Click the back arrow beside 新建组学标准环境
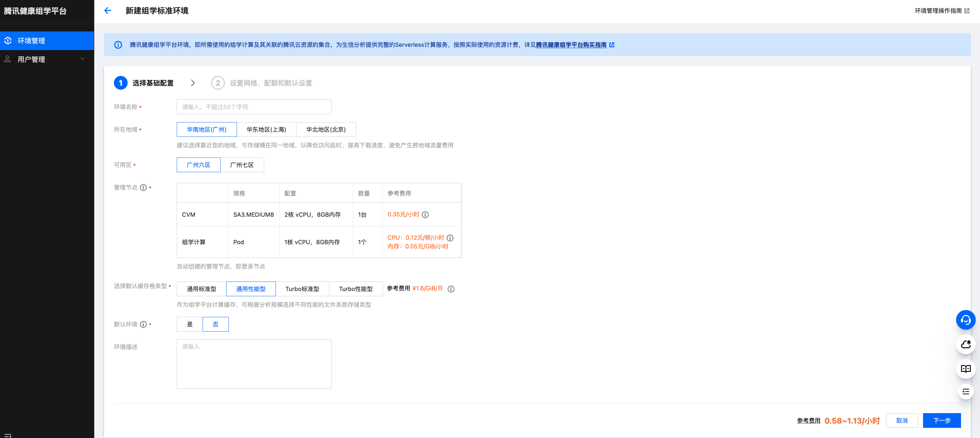Image resolution: width=980 pixels, height=438 pixels. point(108,11)
